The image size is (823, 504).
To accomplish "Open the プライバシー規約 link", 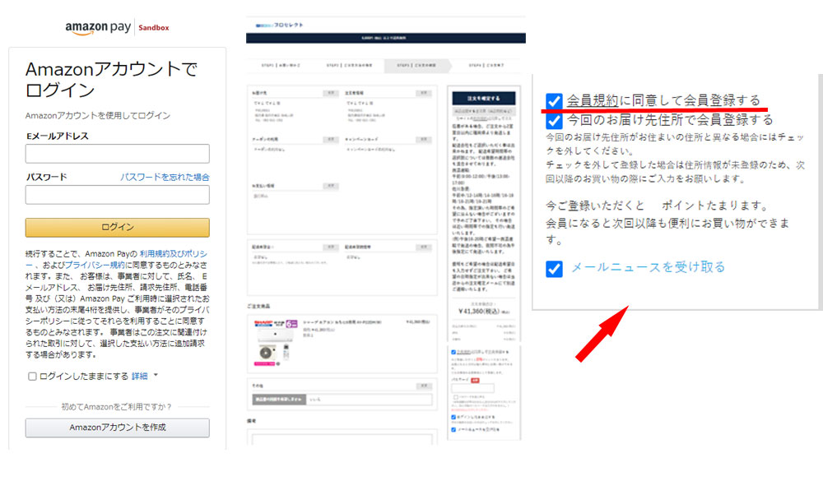I will pyautogui.click(x=95, y=266).
